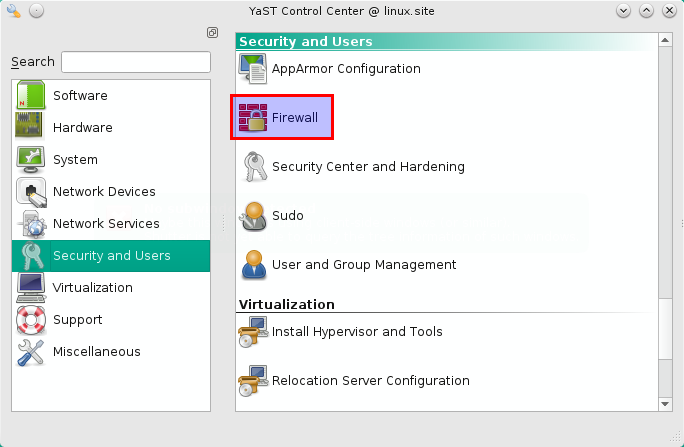Viewport: 684px width, 447px height.
Task: Open the Firewall module icon
Action: tap(253, 118)
